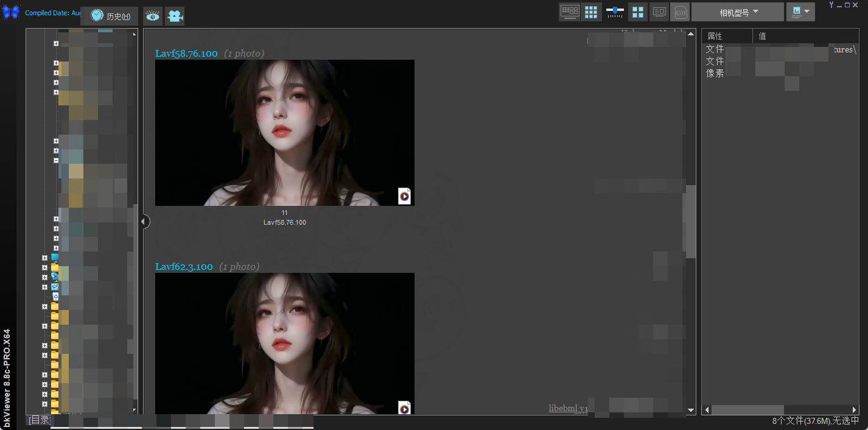Click the 属性 column header

point(727,36)
